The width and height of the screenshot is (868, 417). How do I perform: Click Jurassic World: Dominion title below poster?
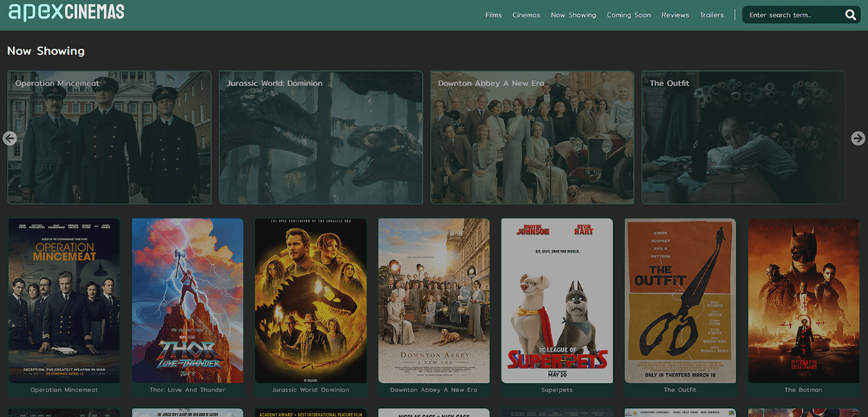[x=310, y=390]
